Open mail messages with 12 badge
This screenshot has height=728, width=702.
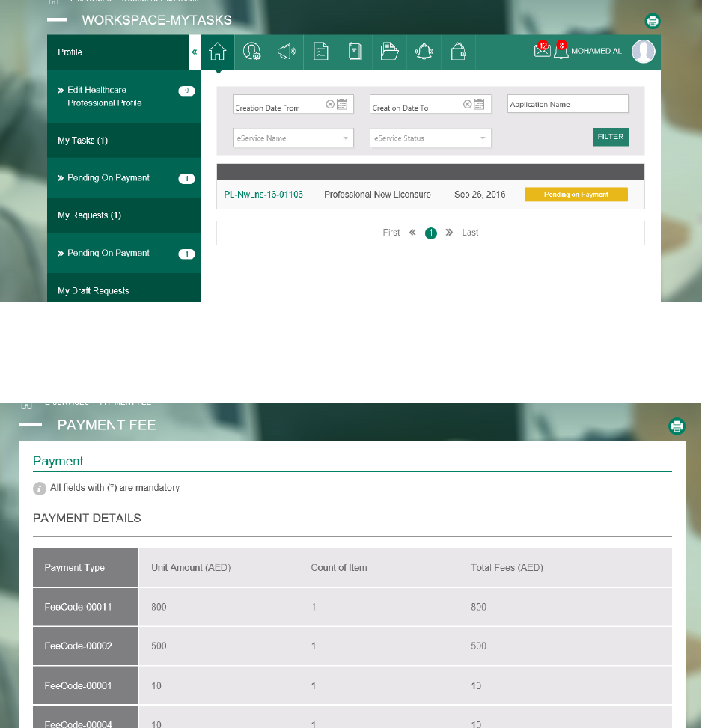(542, 49)
